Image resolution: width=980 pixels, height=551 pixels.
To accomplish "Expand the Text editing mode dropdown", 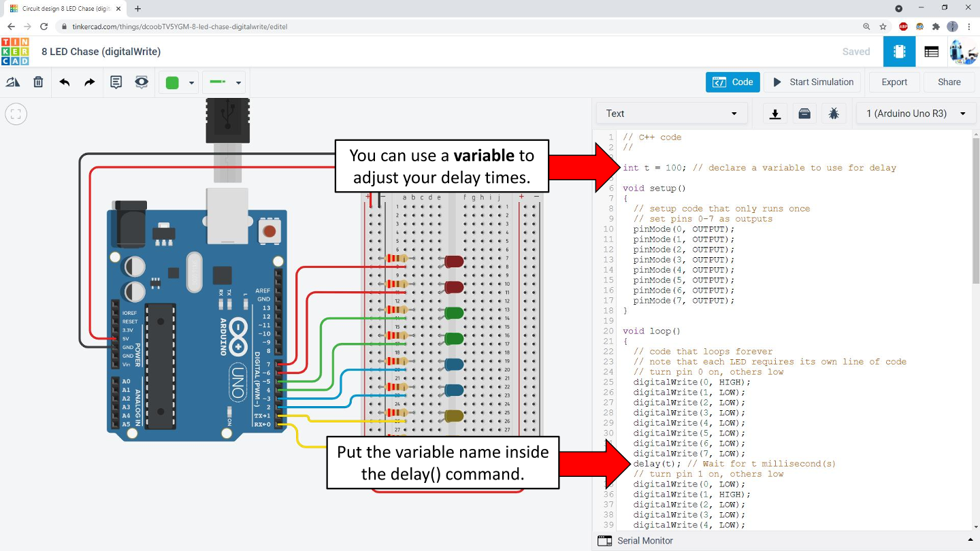I will [x=671, y=114].
